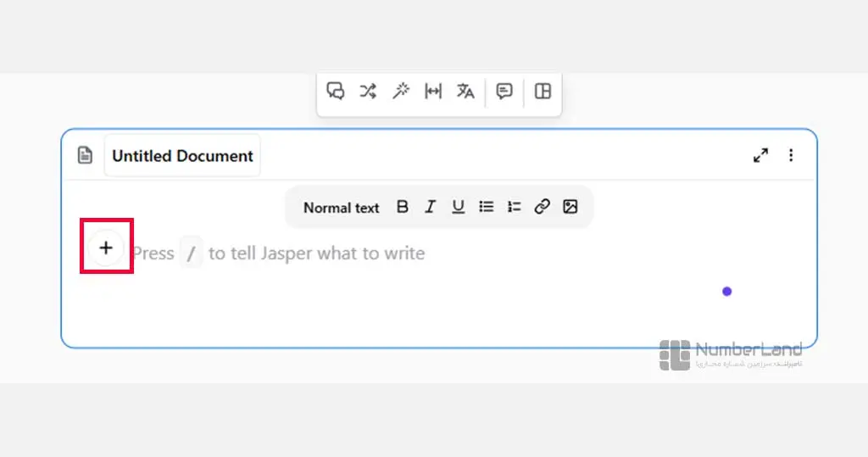Click the Untitled Document title field
This screenshot has width=868, height=457.
click(x=183, y=156)
